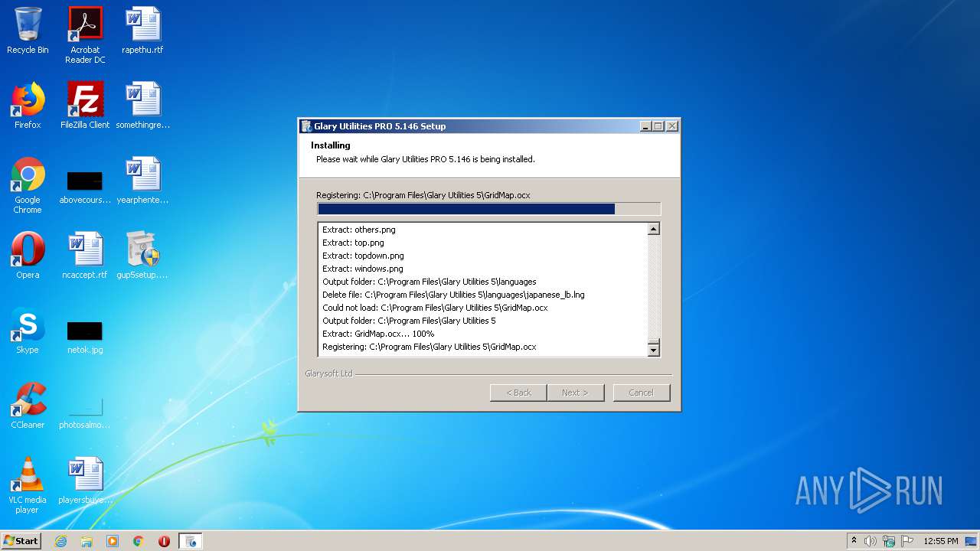This screenshot has width=980, height=551.
Task: Open Internet Explorer from the taskbar
Action: click(60, 541)
